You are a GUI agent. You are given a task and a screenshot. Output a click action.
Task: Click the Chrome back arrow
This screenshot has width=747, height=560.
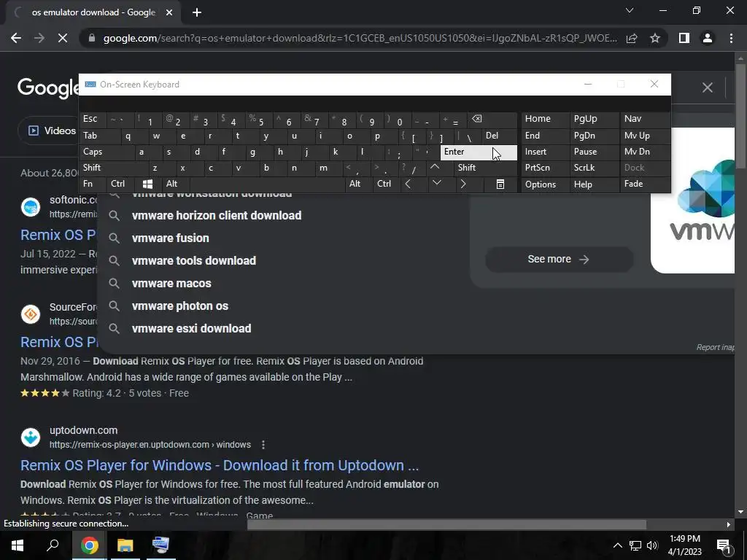pyautogui.click(x=16, y=38)
